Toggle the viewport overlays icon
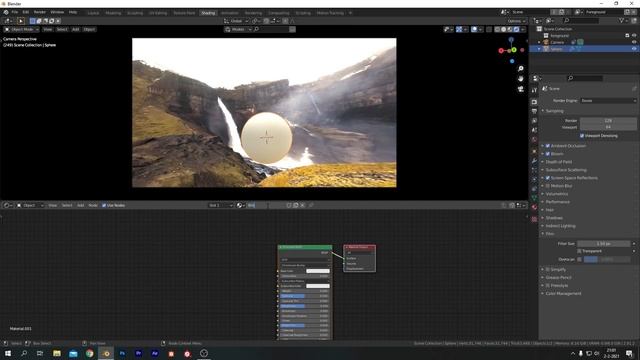This screenshot has width=640, height=360. click(x=474, y=29)
